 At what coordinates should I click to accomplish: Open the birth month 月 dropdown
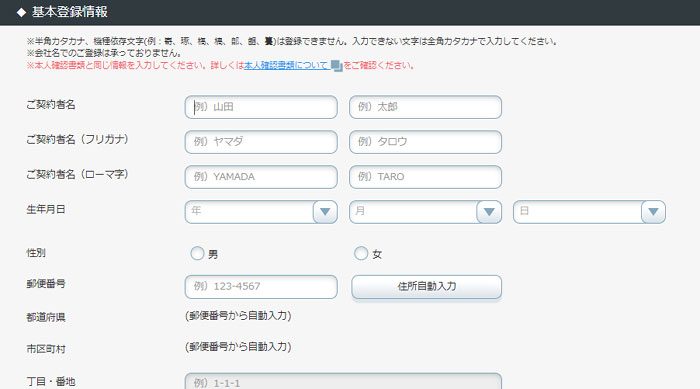tap(425, 212)
